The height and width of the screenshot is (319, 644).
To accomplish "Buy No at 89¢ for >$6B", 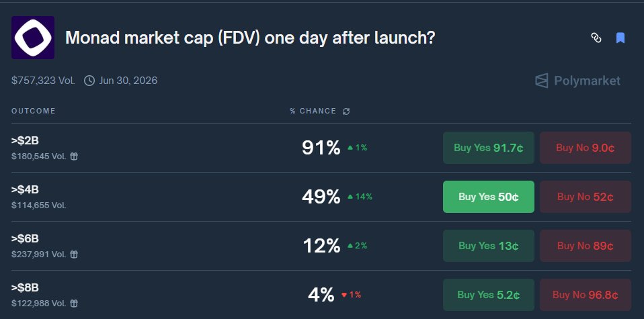I will (585, 246).
